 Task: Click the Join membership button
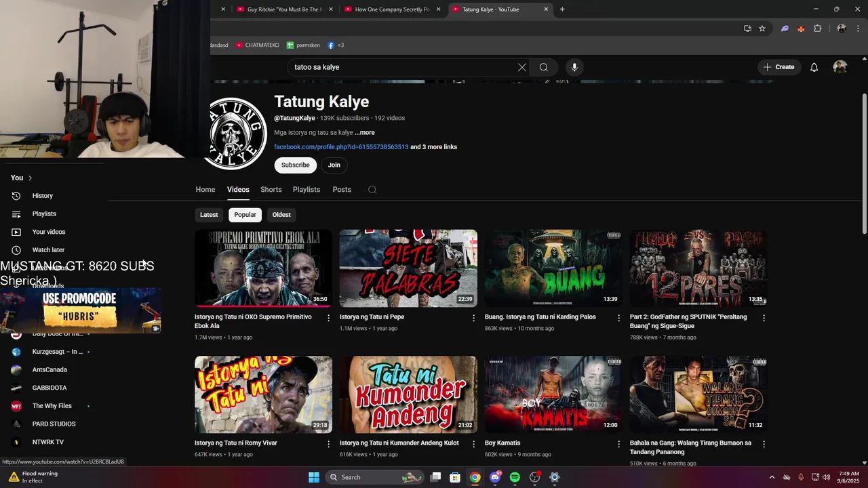pyautogui.click(x=334, y=165)
